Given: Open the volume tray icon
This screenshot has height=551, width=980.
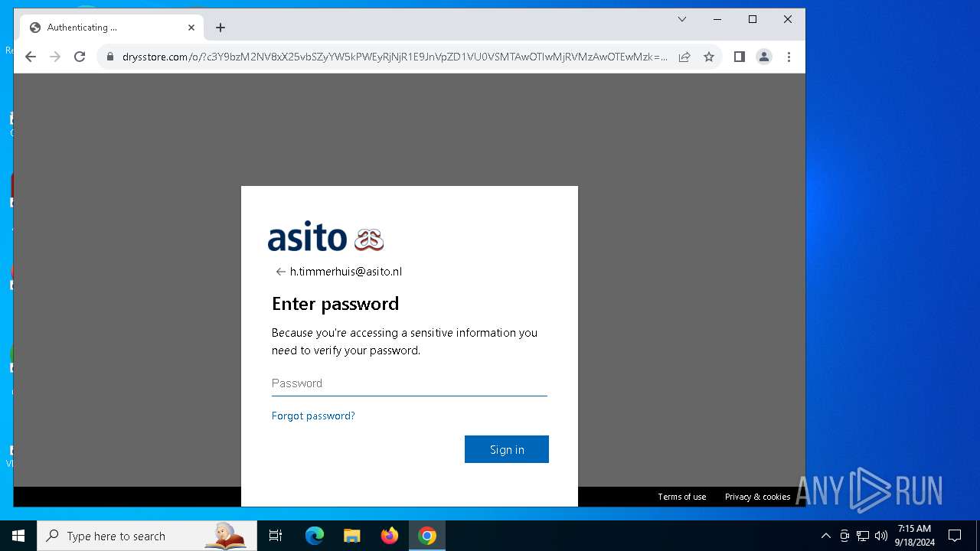Looking at the screenshot, I should tap(881, 536).
